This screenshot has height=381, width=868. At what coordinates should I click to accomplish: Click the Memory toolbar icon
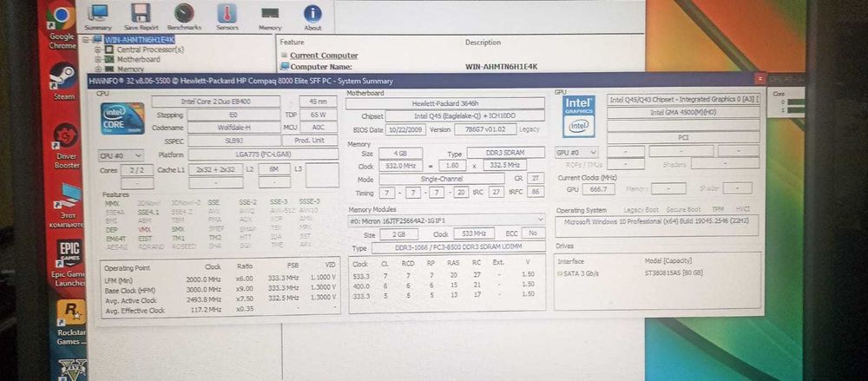tap(270, 16)
